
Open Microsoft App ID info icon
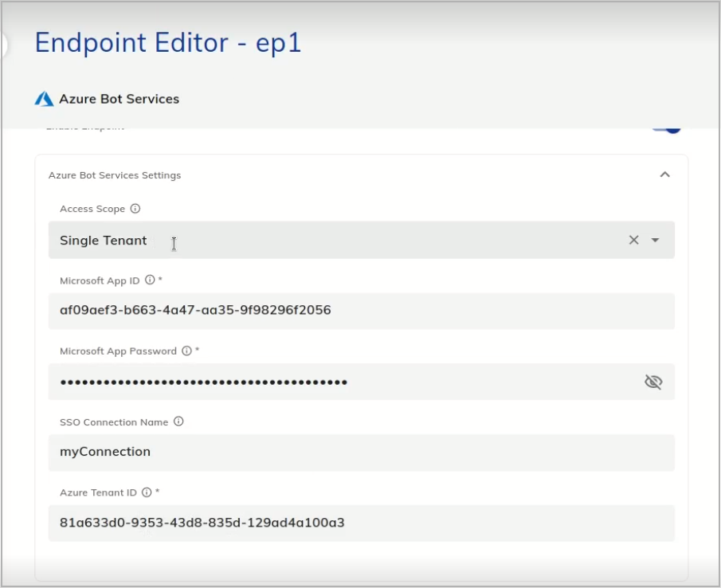tap(150, 280)
